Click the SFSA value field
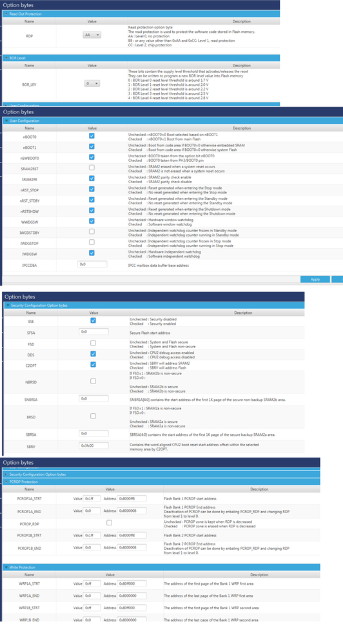 pos(93,331)
